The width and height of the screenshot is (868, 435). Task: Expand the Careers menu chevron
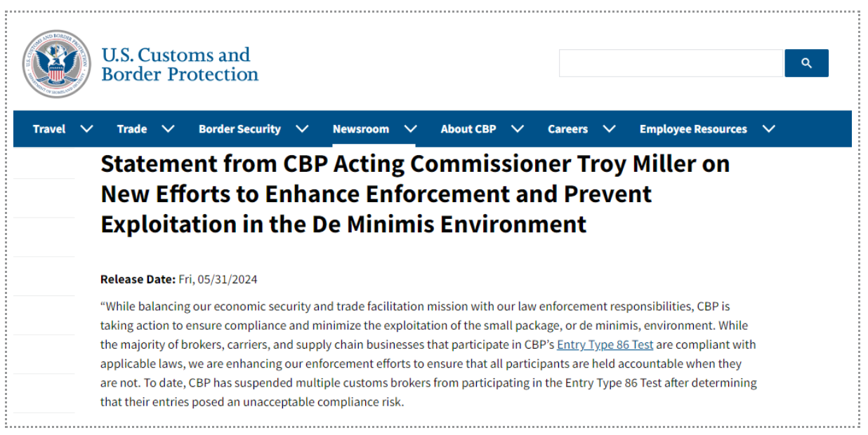[x=609, y=129]
